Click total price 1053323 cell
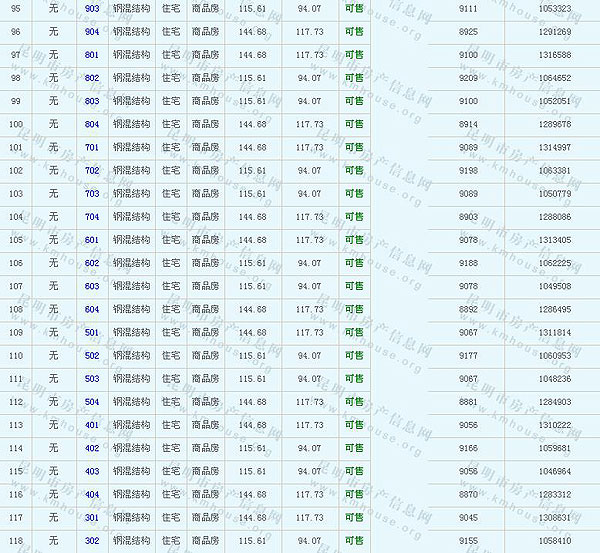600x553 pixels. tap(555, 8)
